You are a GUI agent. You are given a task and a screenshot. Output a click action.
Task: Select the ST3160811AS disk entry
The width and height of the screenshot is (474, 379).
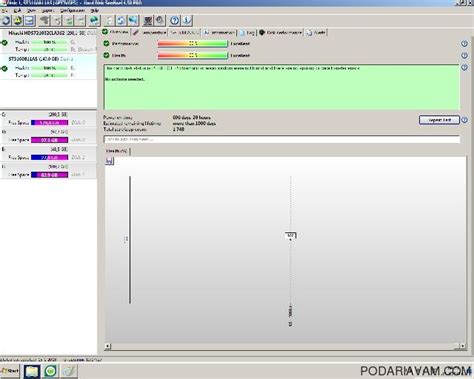(x=48, y=67)
